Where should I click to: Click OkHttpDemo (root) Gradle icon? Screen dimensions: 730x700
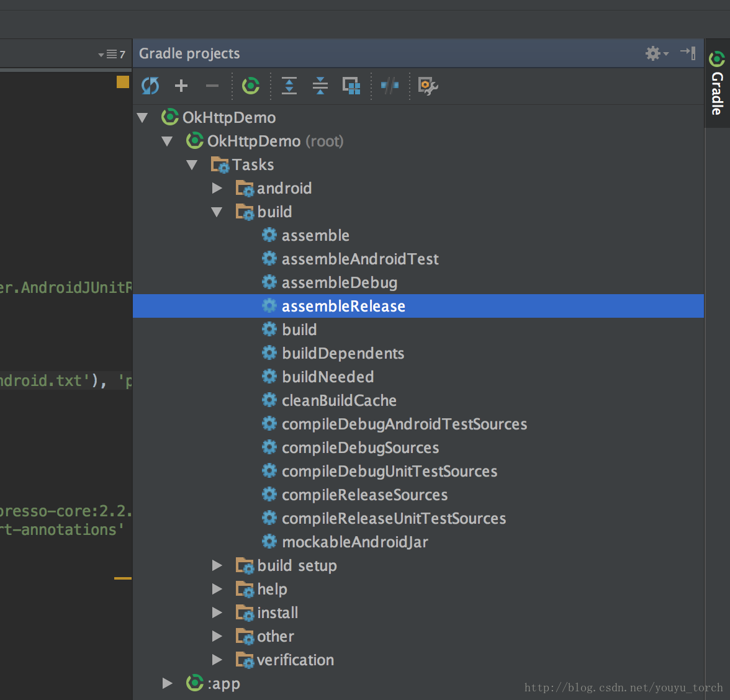pos(195,140)
